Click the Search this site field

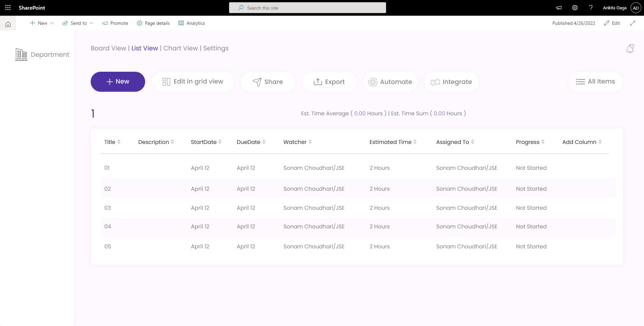coord(307,8)
